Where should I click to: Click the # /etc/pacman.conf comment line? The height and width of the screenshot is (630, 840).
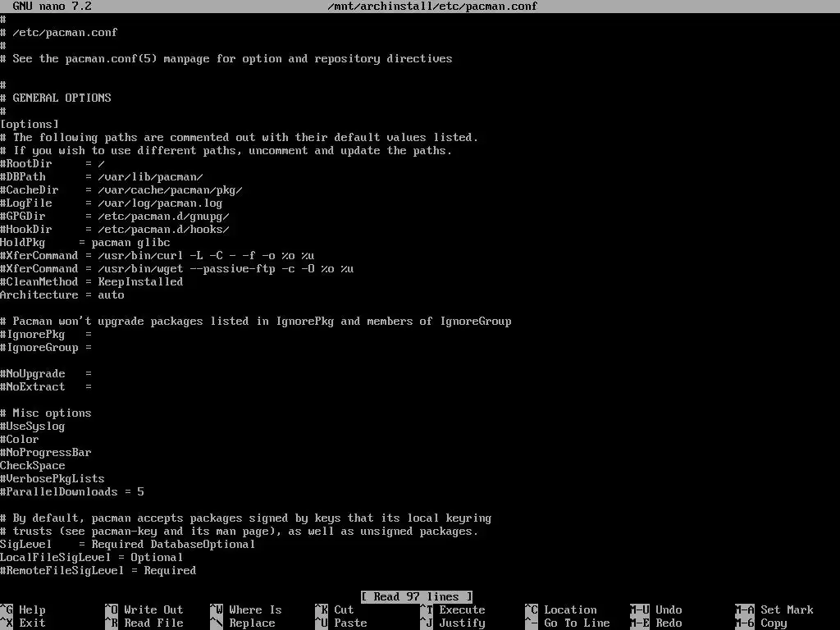(59, 33)
